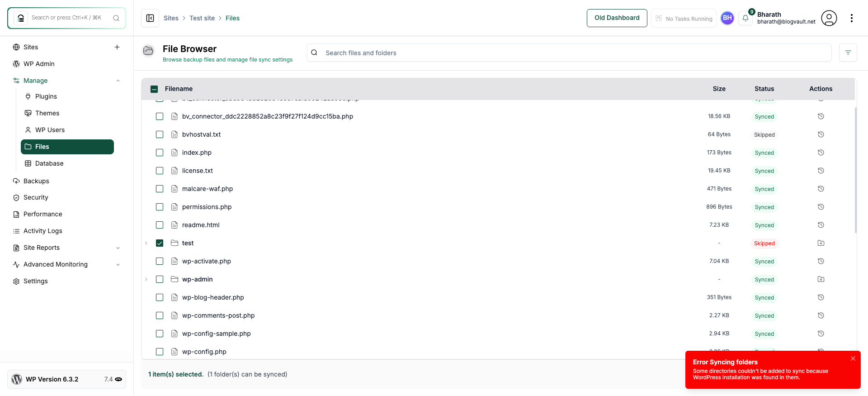Click history icon for permissions.php
This screenshot has height=396, width=868.
[821, 207]
